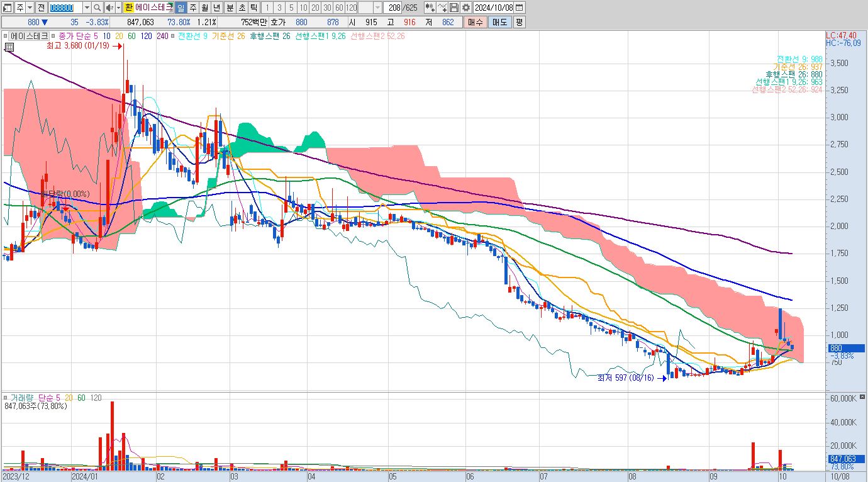Switch chart to 분 (minute) period
868x482 pixels.
[230, 8]
